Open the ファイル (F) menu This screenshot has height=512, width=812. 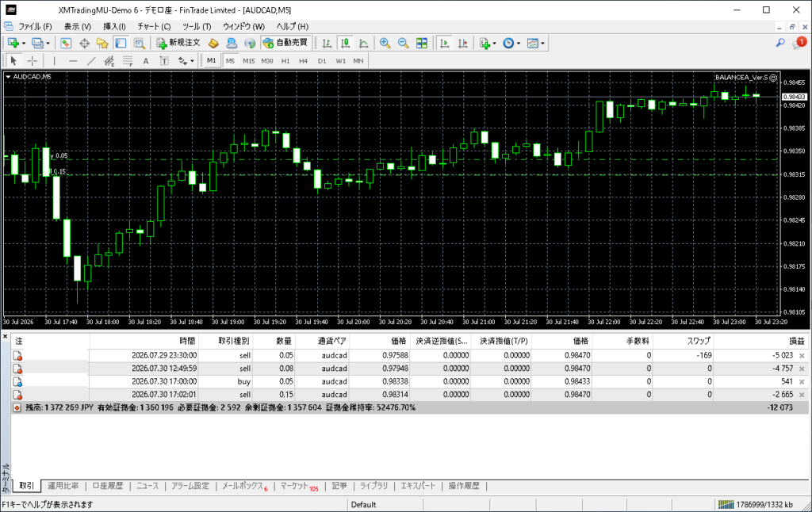point(35,26)
